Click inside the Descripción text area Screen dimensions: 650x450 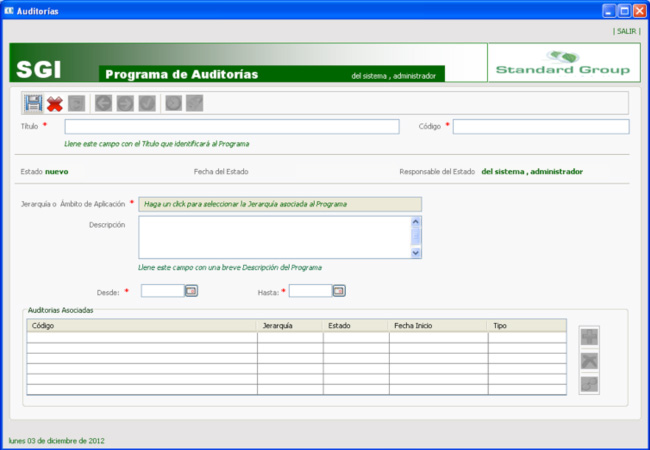coord(274,238)
